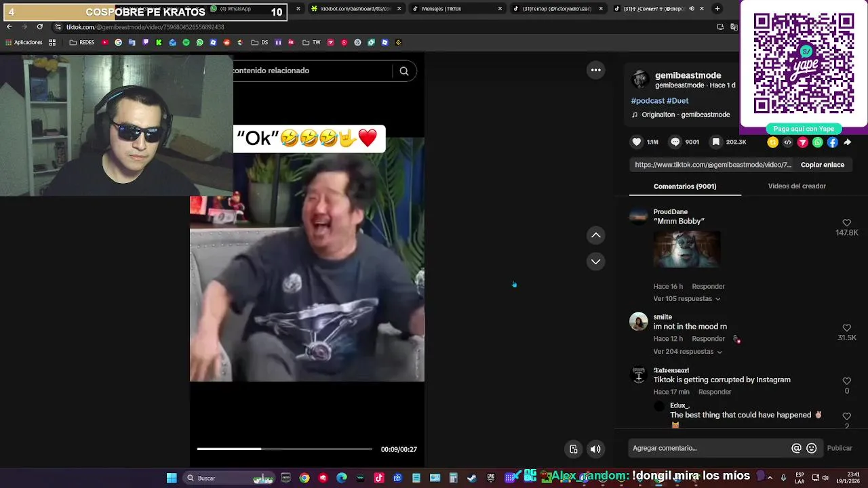
Task: Reply to the Instagram corruption comment
Action: click(x=715, y=392)
